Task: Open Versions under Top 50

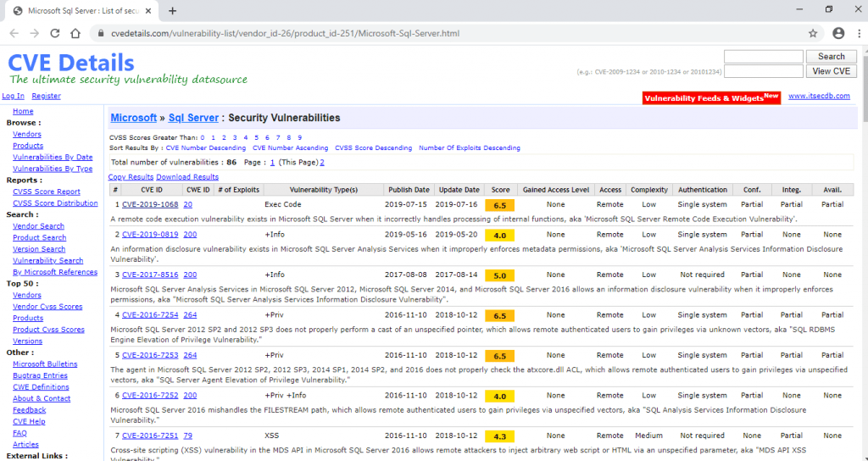Action: [27, 341]
